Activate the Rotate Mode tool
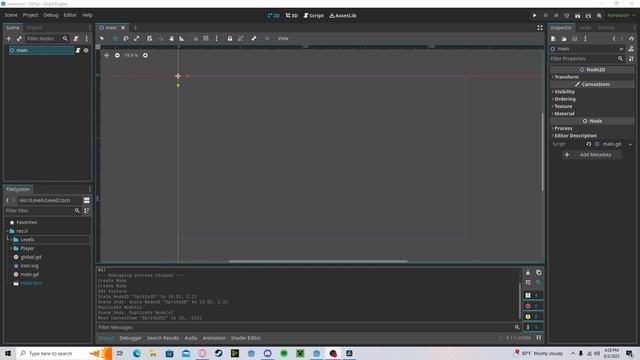This screenshot has width=640, height=360. pyautogui.click(x=126, y=38)
